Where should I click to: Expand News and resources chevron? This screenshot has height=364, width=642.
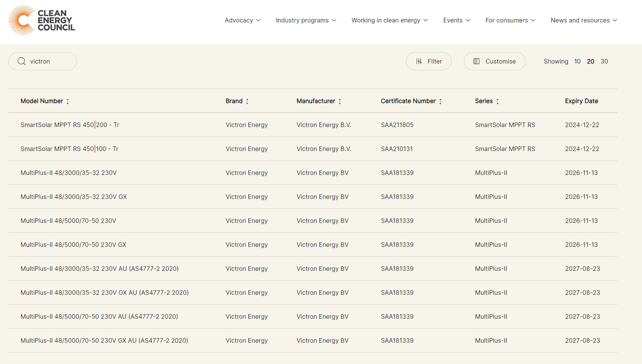coord(615,20)
